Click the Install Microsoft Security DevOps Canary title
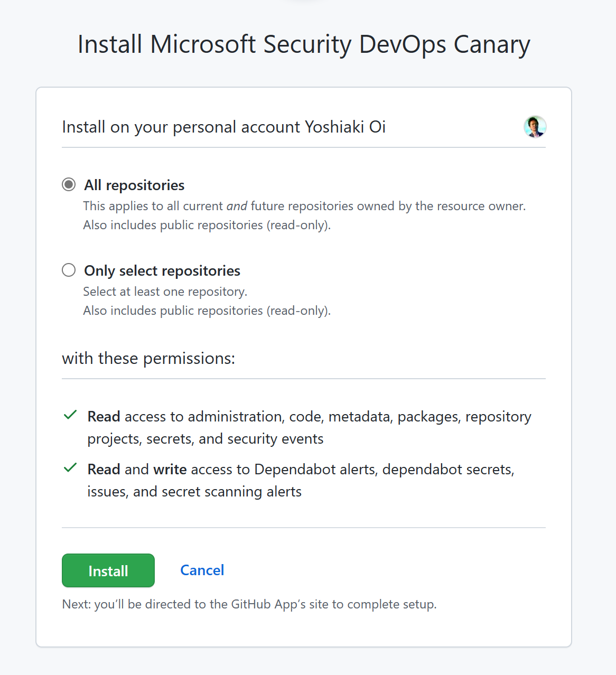The height and width of the screenshot is (675, 616). point(304,44)
